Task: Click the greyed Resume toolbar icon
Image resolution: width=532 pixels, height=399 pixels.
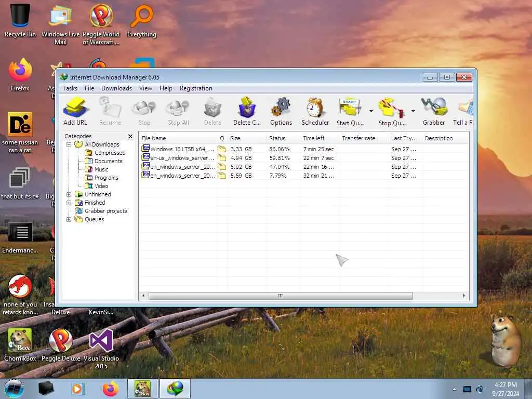Action: (x=110, y=111)
